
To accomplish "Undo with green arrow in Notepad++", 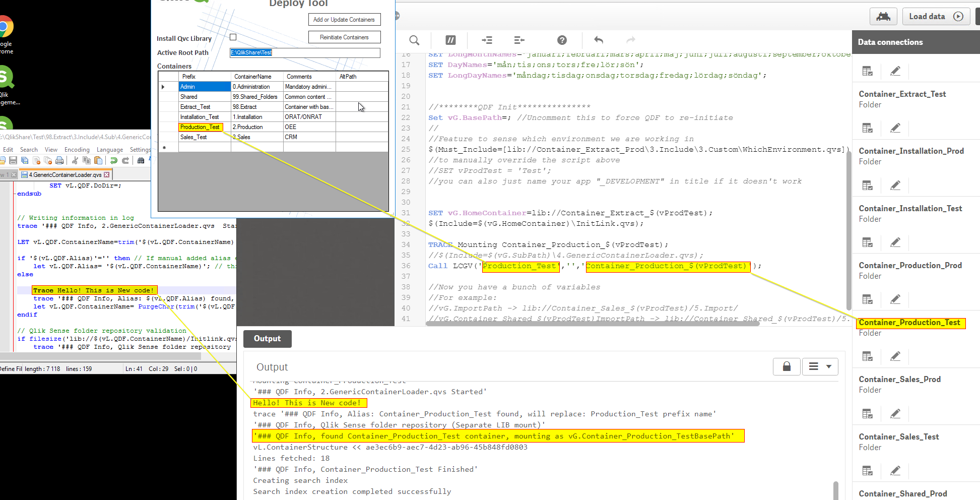I will pos(114,160).
